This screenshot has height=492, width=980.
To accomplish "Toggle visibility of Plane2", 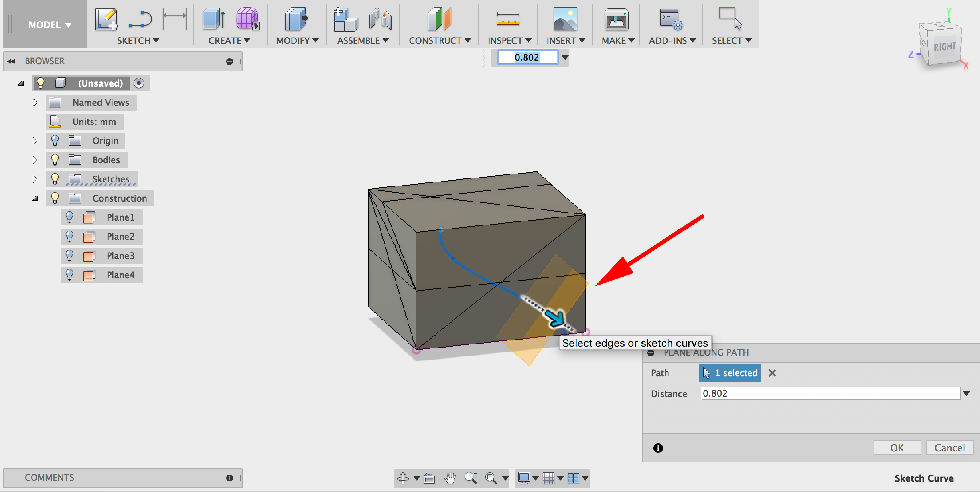I will [x=69, y=237].
